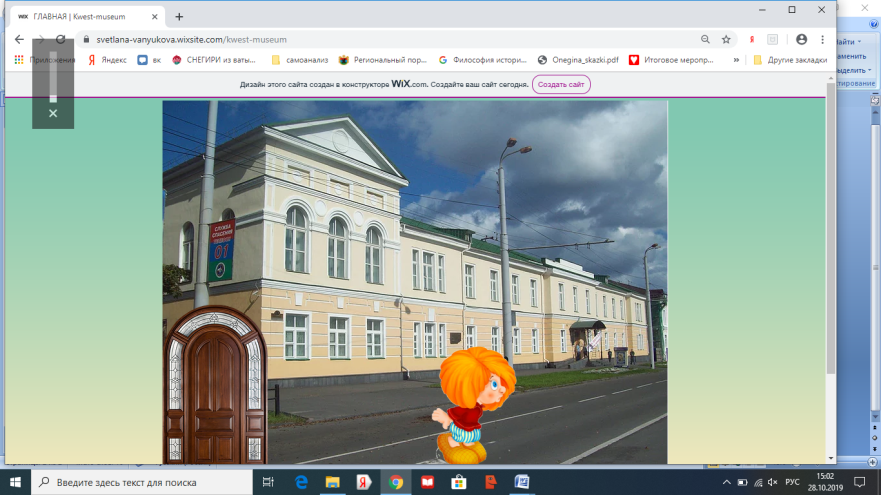
Task: Open the orange PowerPoint-like taskbar icon
Action: point(490,482)
